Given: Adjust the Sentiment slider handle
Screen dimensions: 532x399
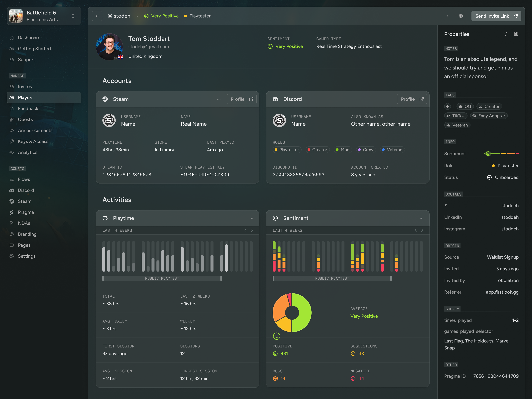Looking at the screenshot, I should point(488,153).
